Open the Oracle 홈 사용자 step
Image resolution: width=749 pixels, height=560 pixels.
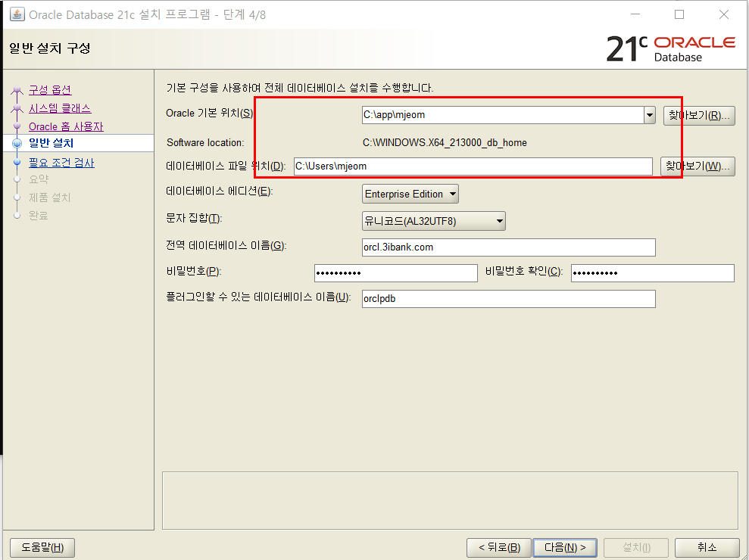click(66, 126)
